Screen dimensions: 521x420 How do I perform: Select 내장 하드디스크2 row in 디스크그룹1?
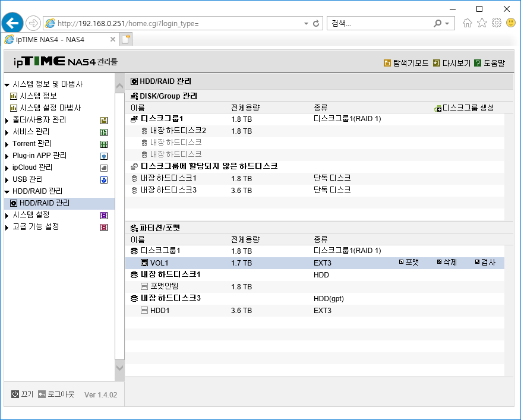tap(315, 131)
